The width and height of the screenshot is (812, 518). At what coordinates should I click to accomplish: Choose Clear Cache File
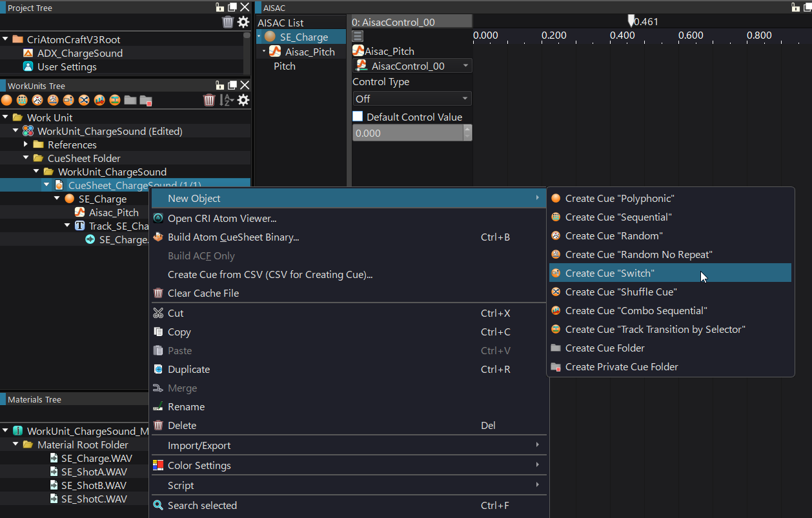pyautogui.click(x=349, y=294)
